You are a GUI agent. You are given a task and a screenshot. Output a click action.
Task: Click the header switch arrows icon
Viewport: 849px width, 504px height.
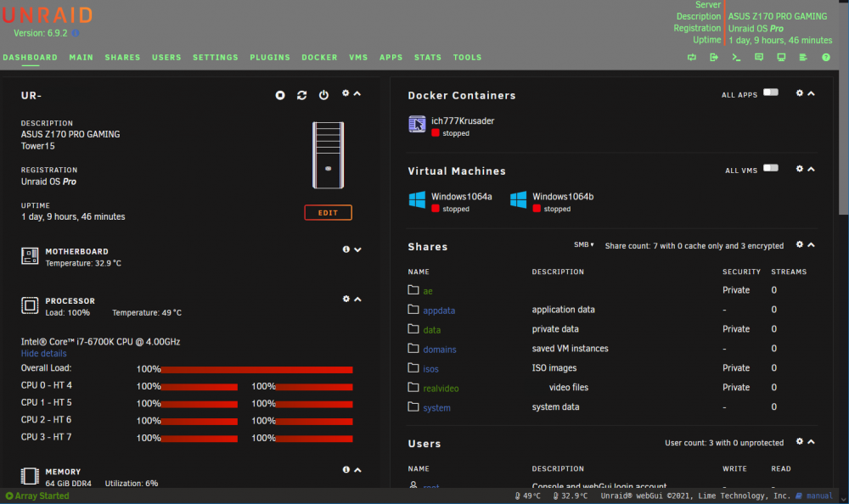pos(692,58)
